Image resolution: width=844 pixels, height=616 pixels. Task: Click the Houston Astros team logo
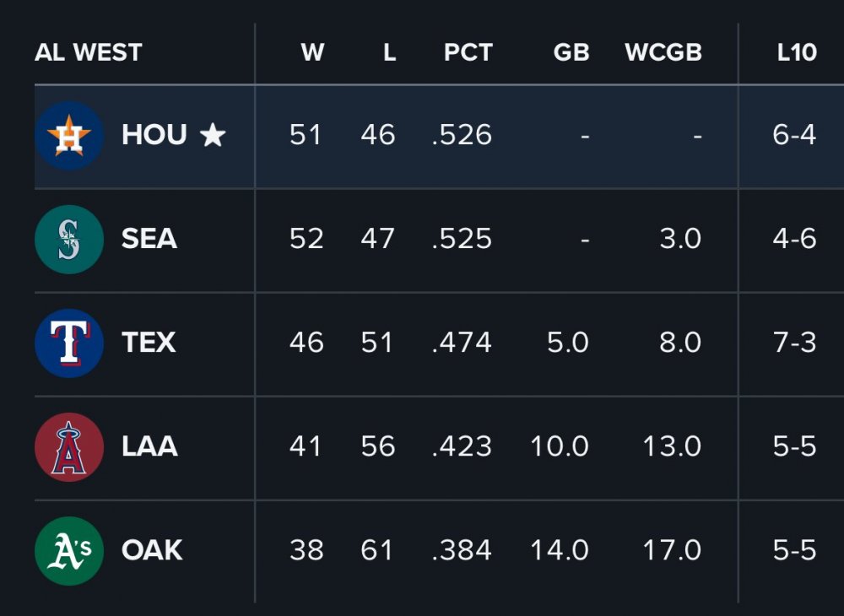click(69, 136)
